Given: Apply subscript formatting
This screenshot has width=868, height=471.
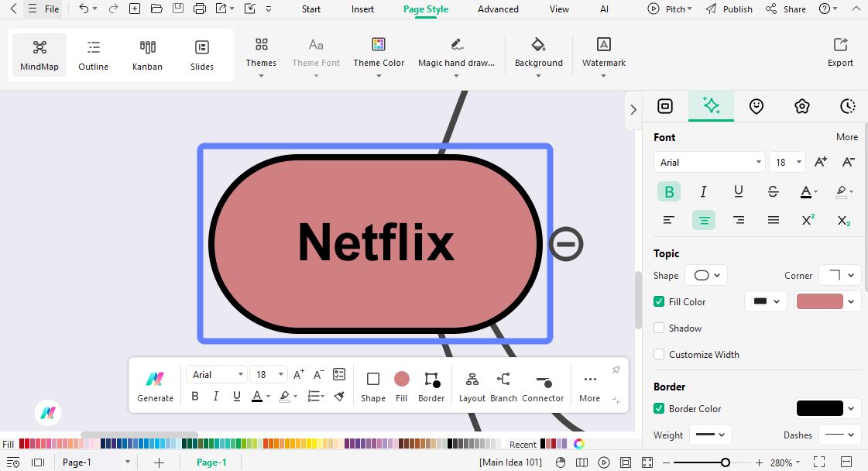Looking at the screenshot, I should tap(844, 220).
